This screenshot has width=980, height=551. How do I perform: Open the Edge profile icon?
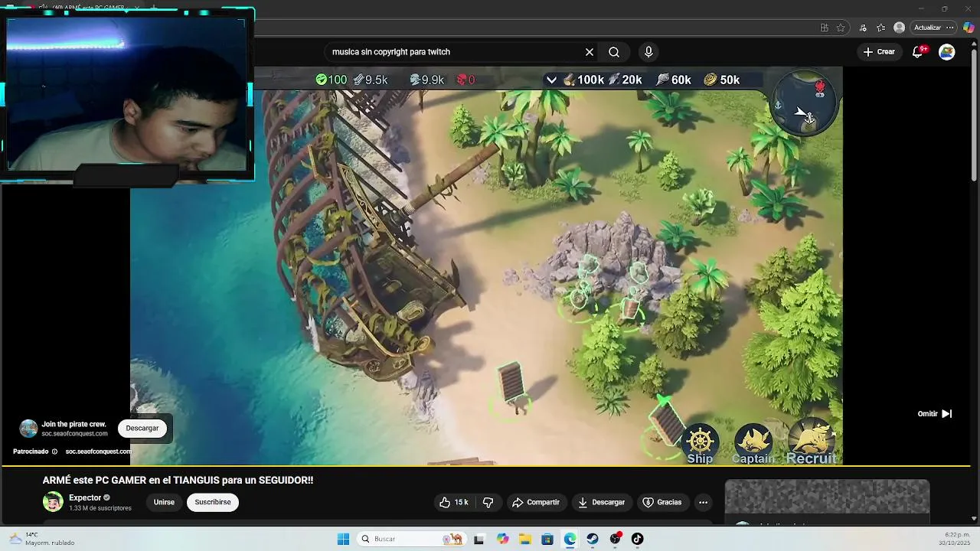pos(900,28)
